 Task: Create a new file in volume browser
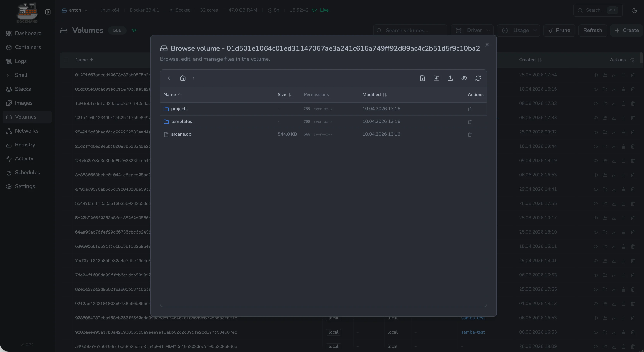point(422,78)
